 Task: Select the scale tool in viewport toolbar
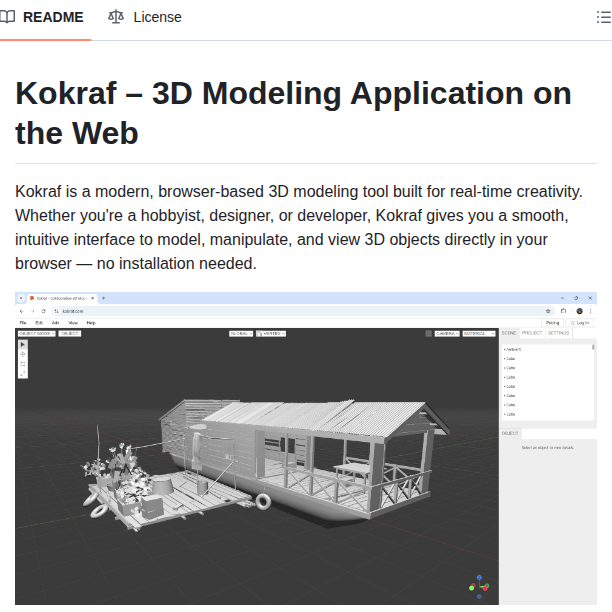click(x=23, y=374)
